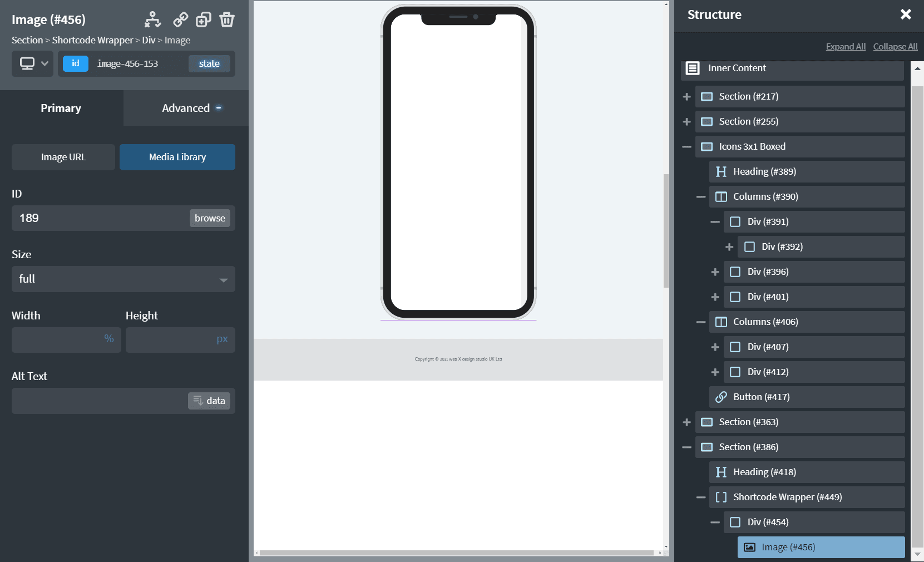
Task: Expand Section (#217) in the tree
Action: pos(687,97)
